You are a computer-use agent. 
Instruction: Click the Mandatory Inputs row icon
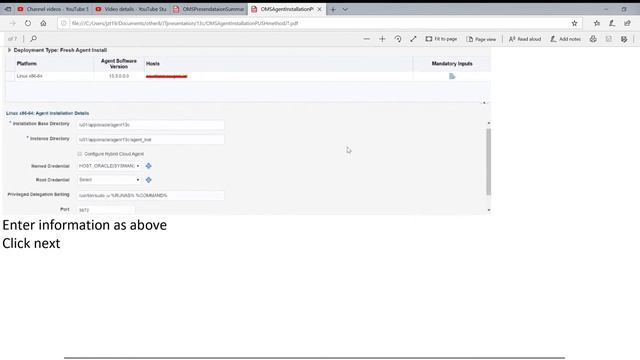[x=452, y=76]
